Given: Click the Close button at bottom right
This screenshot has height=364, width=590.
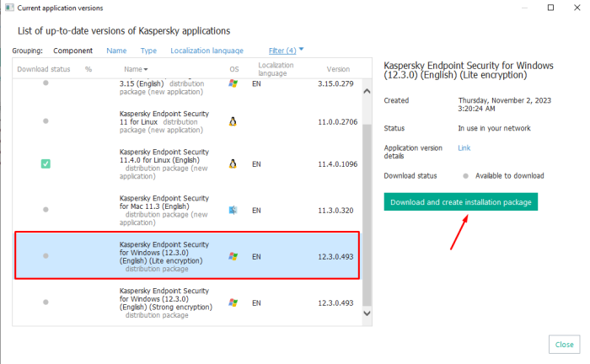Looking at the screenshot, I should 564,344.
